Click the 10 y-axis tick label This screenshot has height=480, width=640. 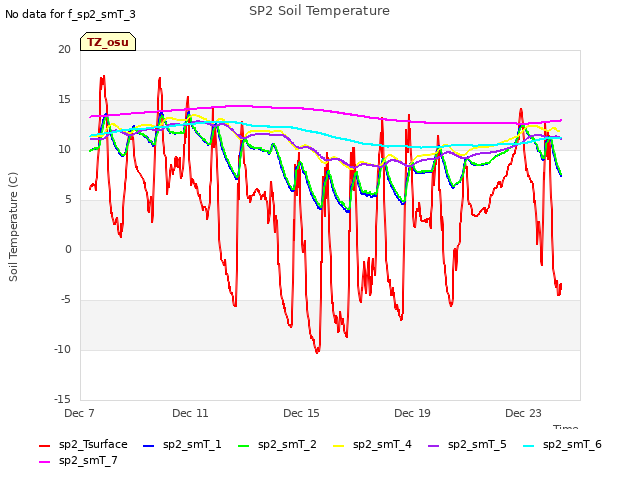coord(64,149)
